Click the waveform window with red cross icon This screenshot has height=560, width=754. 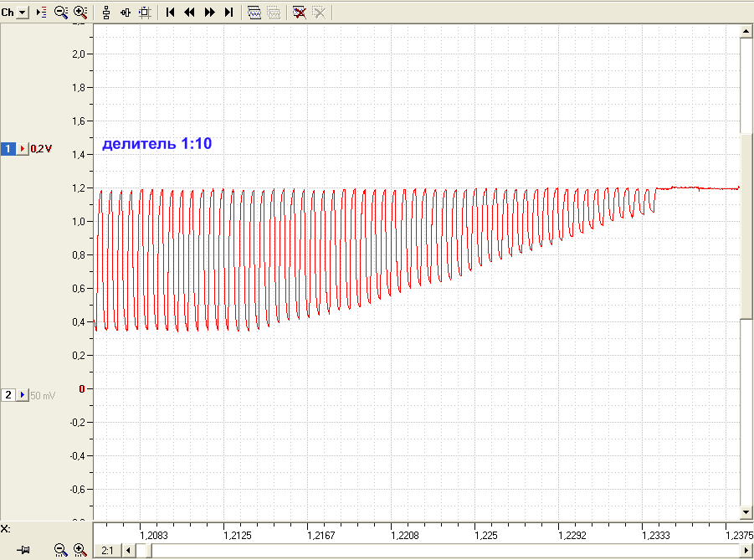(x=299, y=13)
